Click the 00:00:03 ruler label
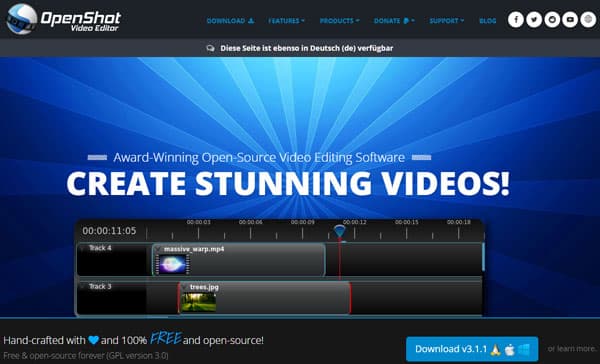 (199, 222)
